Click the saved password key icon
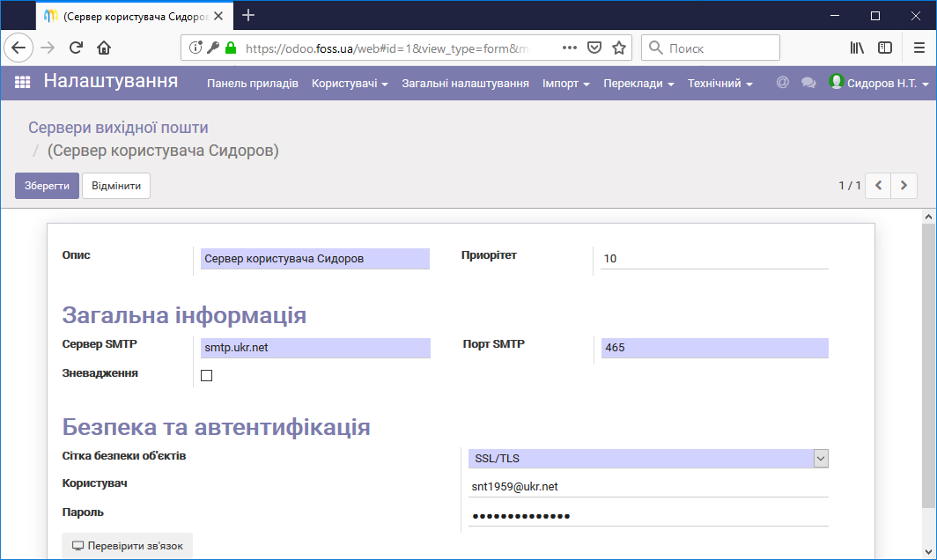Viewport: 937px width, 560px height. click(x=213, y=48)
